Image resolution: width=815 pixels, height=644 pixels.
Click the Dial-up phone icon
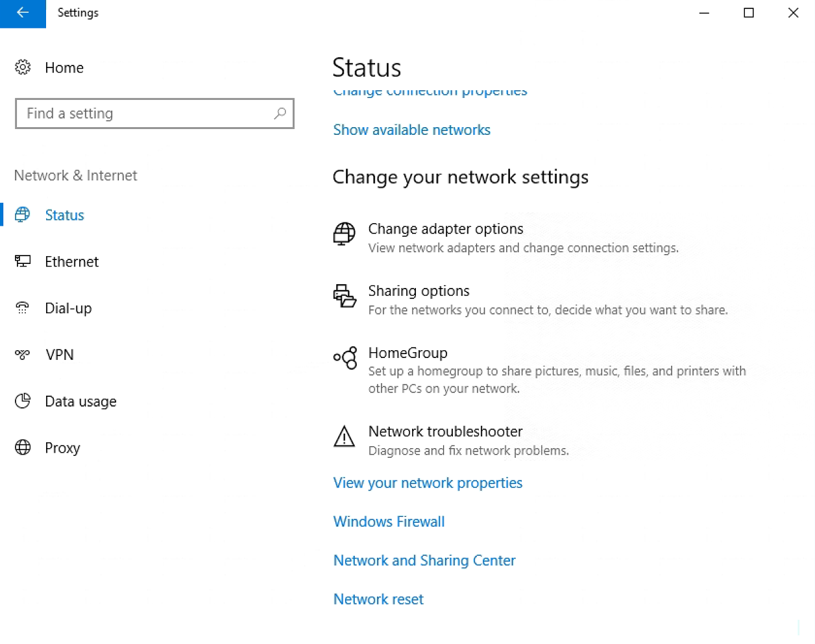click(x=23, y=308)
